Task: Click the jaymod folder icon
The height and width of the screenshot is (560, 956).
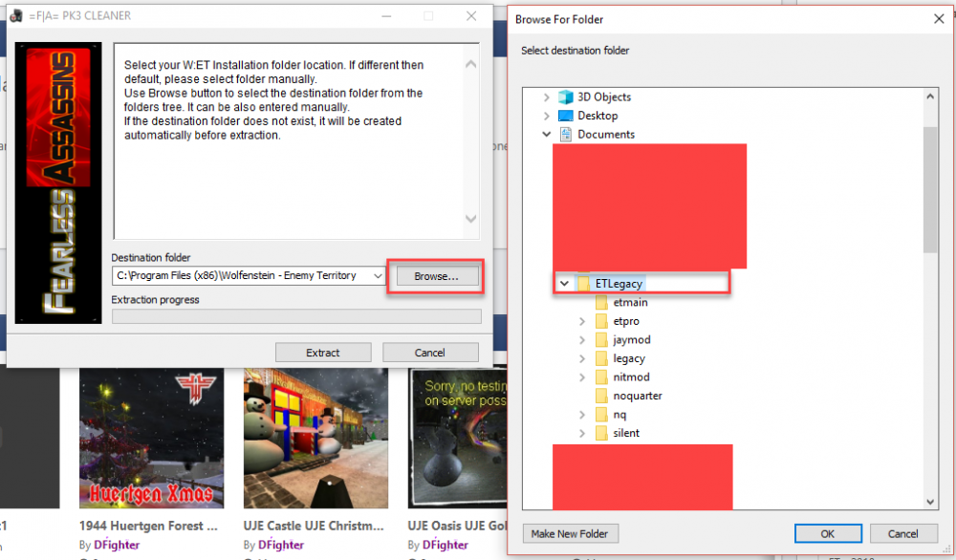Action: tap(601, 339)
